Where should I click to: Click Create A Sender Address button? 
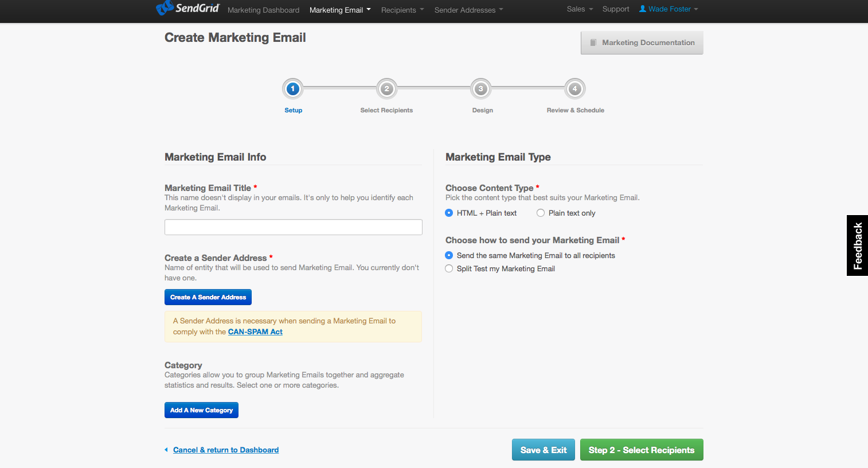(208, 297)
